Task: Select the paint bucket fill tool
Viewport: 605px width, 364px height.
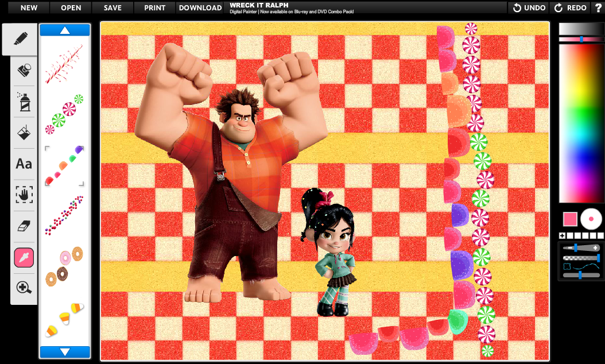Action: tap(24, 133)
